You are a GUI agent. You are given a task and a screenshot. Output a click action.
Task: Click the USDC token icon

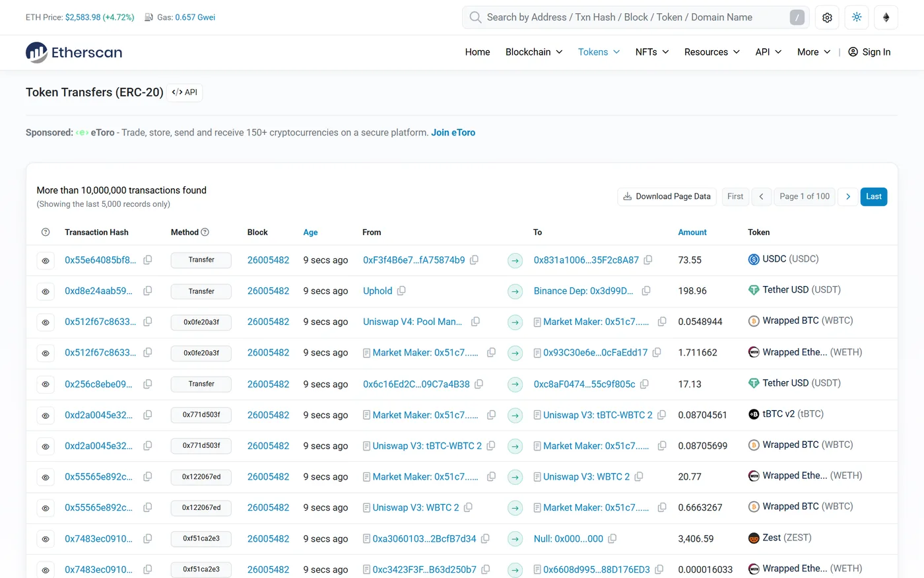(754, 260)
